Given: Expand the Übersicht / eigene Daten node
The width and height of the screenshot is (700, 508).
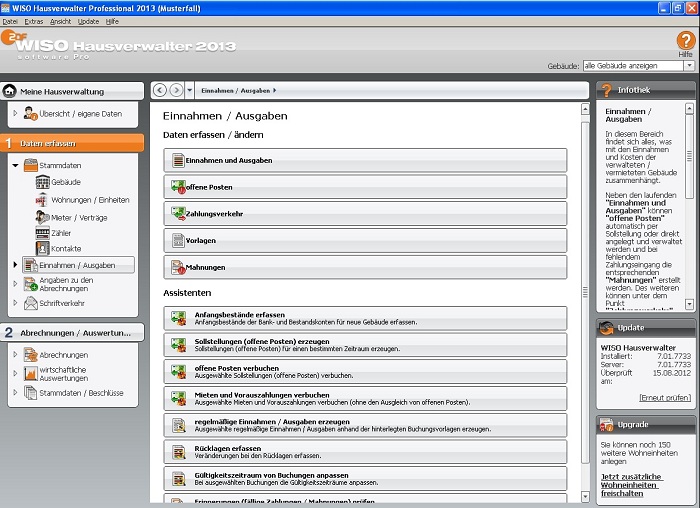Looking at the screenshot, I should (x=15, y=113).
